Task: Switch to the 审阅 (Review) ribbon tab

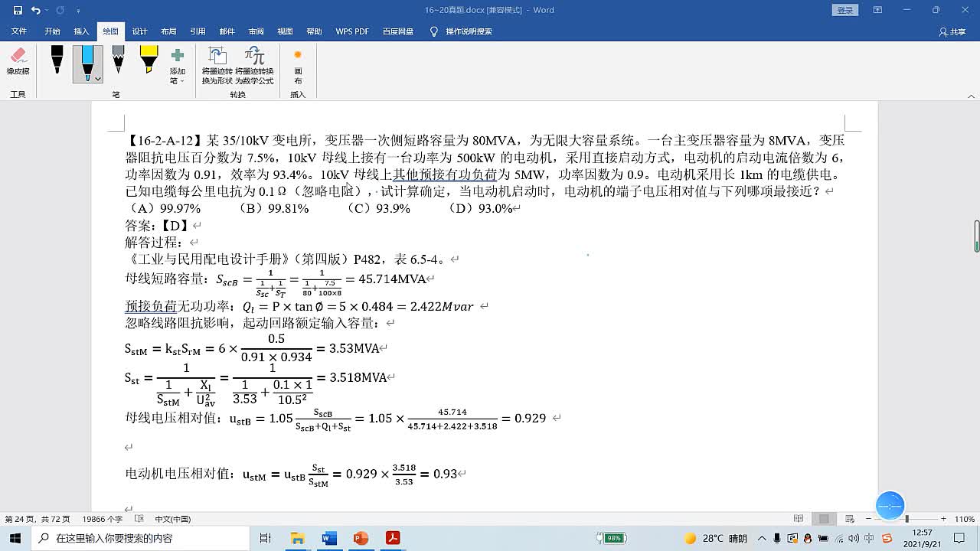Action: point(256,31)
